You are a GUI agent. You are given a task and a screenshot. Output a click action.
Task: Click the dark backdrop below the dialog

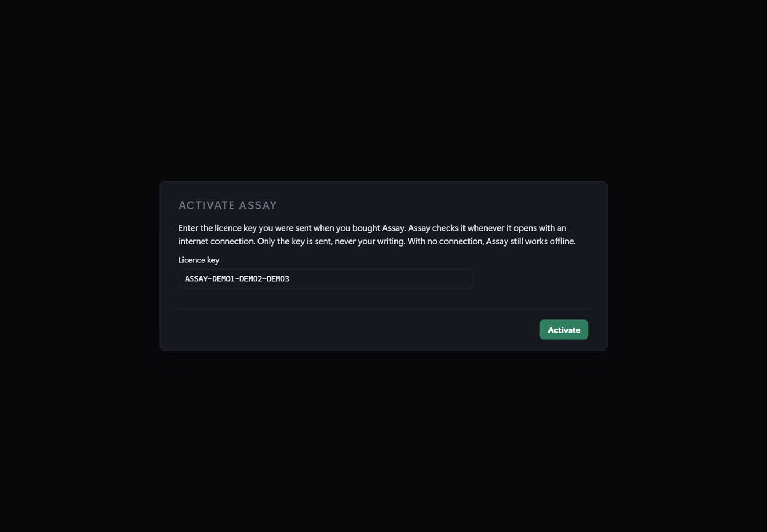(383, 441)
